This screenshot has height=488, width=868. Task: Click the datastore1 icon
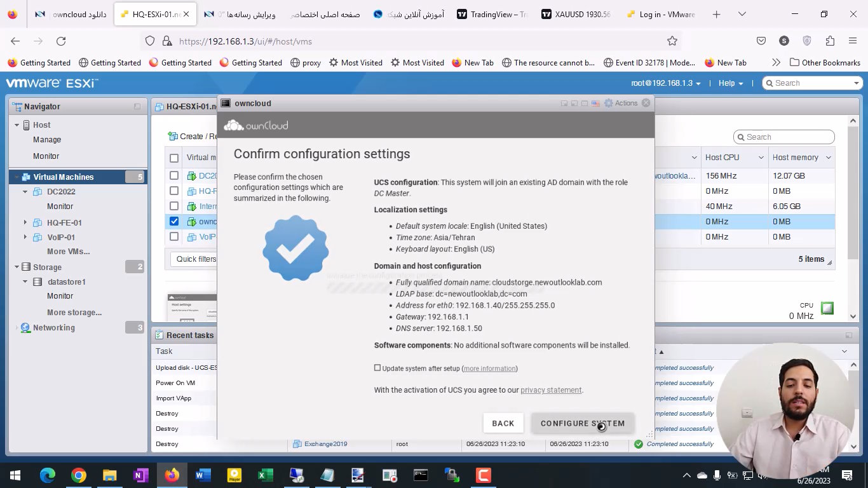pyautogui.click(x=37, y=281)
